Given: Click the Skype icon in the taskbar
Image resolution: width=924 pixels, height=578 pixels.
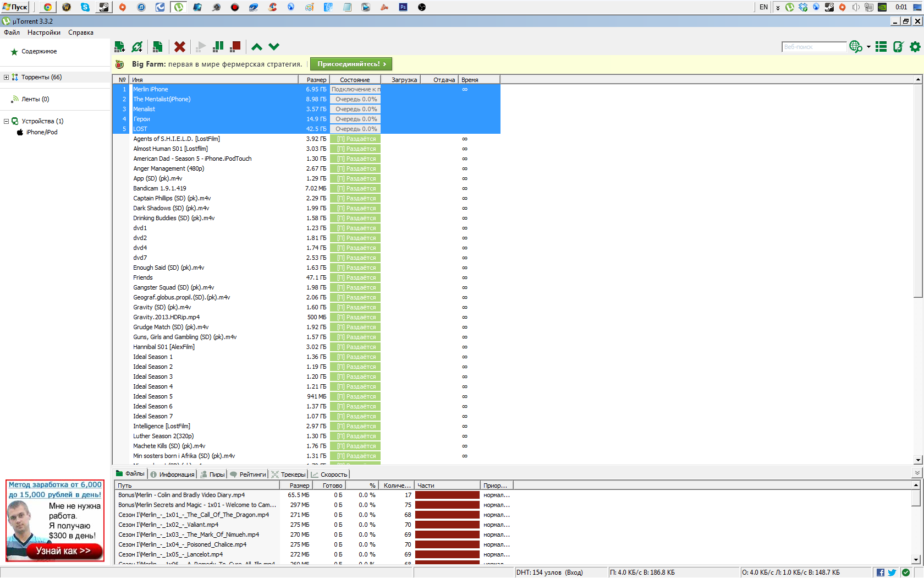Looking at the screenshot, I should coord(85,7).
